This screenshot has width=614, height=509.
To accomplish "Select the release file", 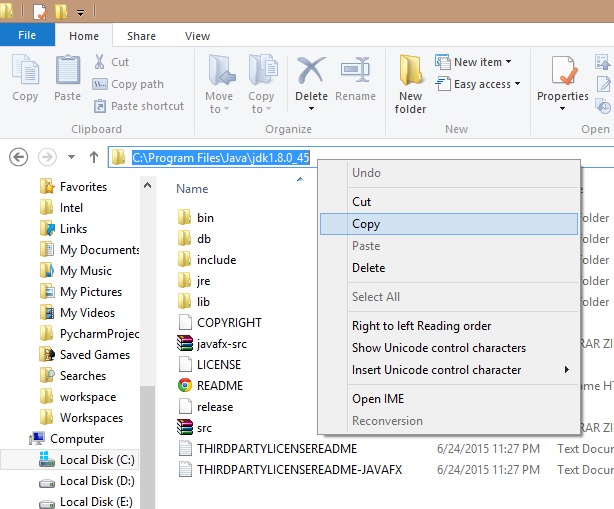I will (206, 407).
